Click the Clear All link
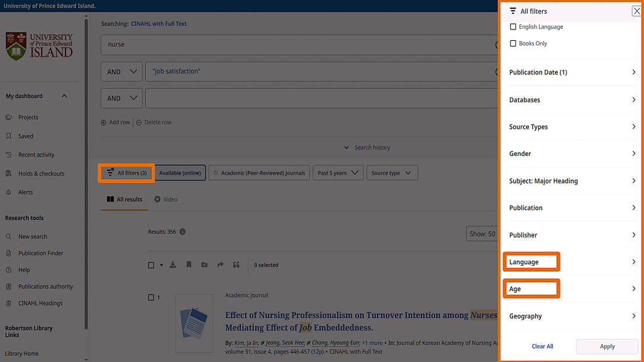644x362 pixels. click(542, 346)
